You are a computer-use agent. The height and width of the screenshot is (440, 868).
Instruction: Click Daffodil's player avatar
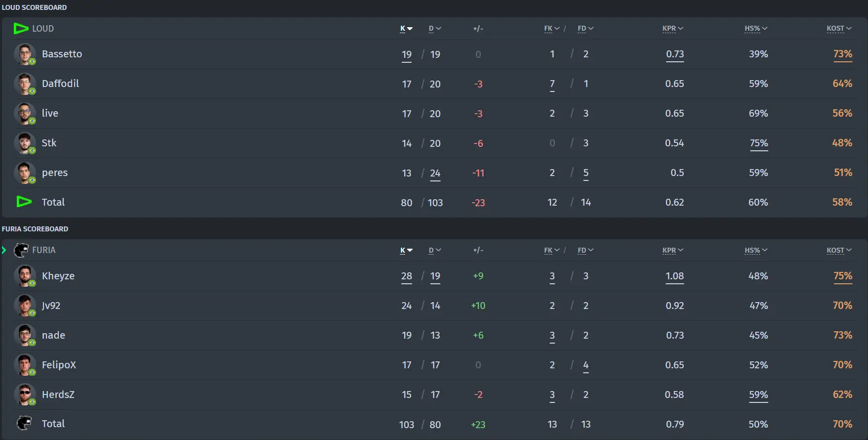[25, 84]
